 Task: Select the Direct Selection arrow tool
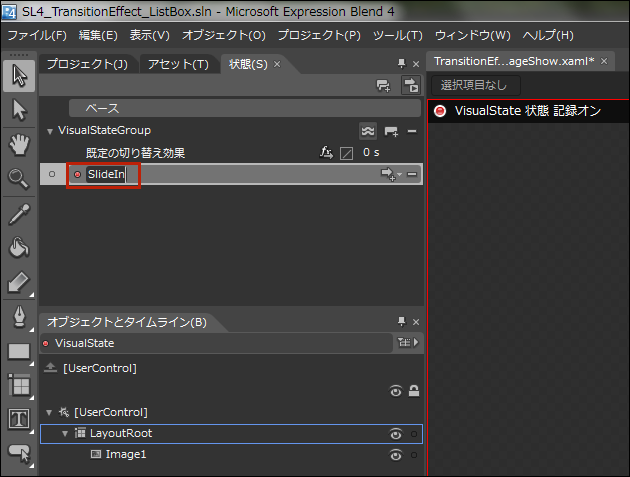(x=19, y=110)
